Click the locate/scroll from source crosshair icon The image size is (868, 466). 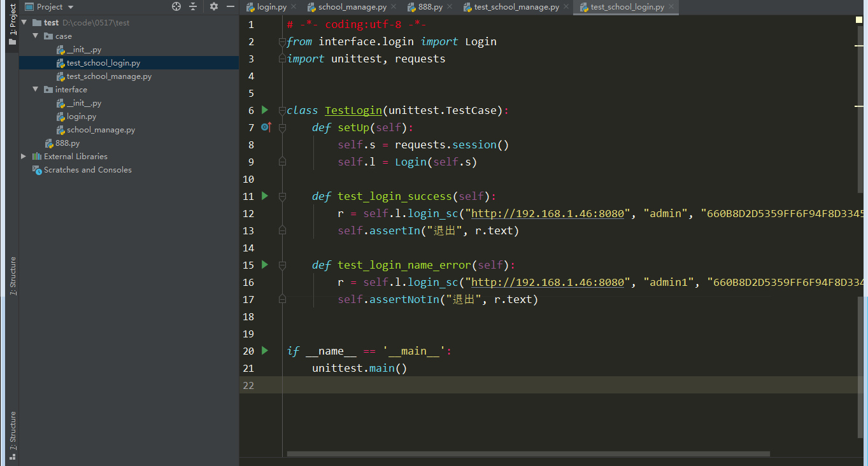[x=176, y=6]
